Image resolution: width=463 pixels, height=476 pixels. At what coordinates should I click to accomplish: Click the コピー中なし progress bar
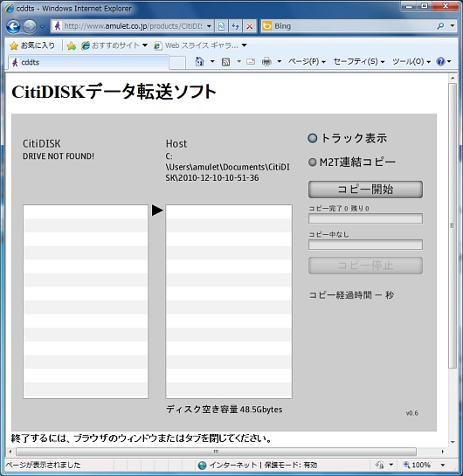365,245
